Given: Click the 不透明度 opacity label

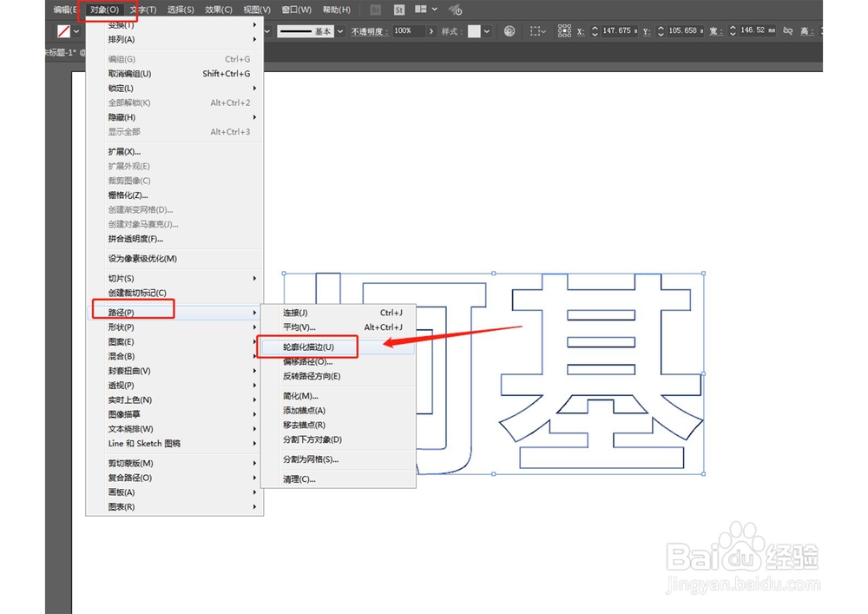Looking at the screenshot, I should pyautogui.click(x=369, y=31).
